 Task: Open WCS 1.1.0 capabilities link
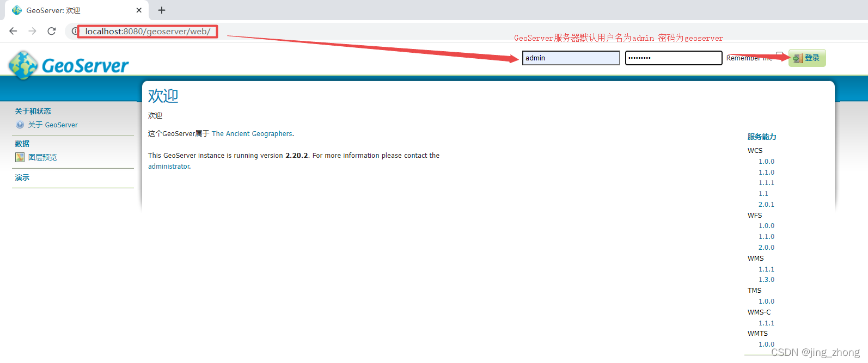point(766,173)
